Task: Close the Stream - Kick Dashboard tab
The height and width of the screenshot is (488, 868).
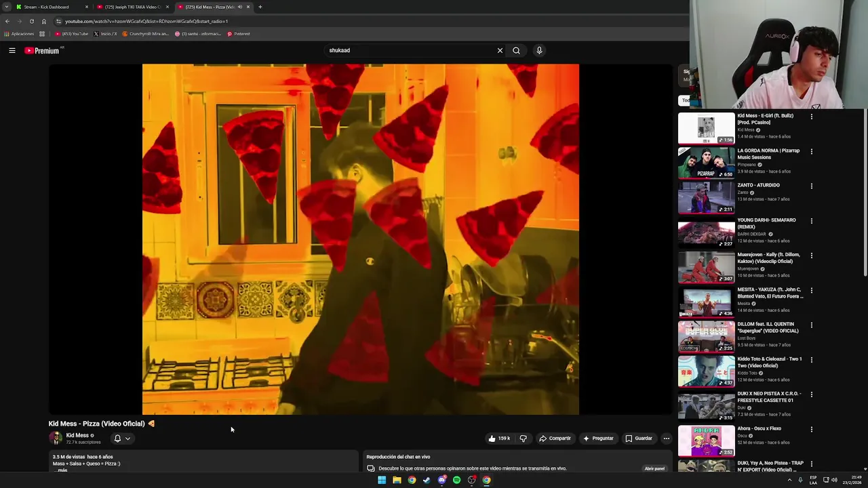Action: pos(87,7)
